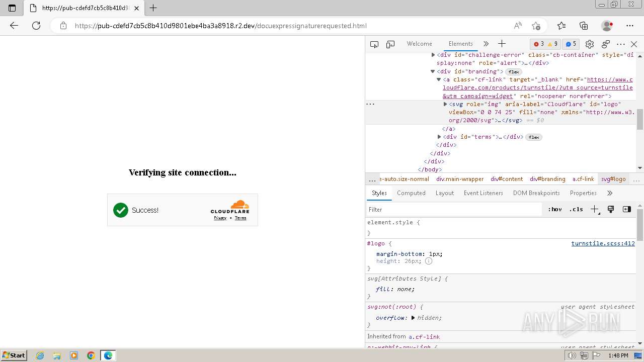This screenshot has height=362, width=644.
Task: Show more DevTools tabs chevron
Action: [486, 44]
